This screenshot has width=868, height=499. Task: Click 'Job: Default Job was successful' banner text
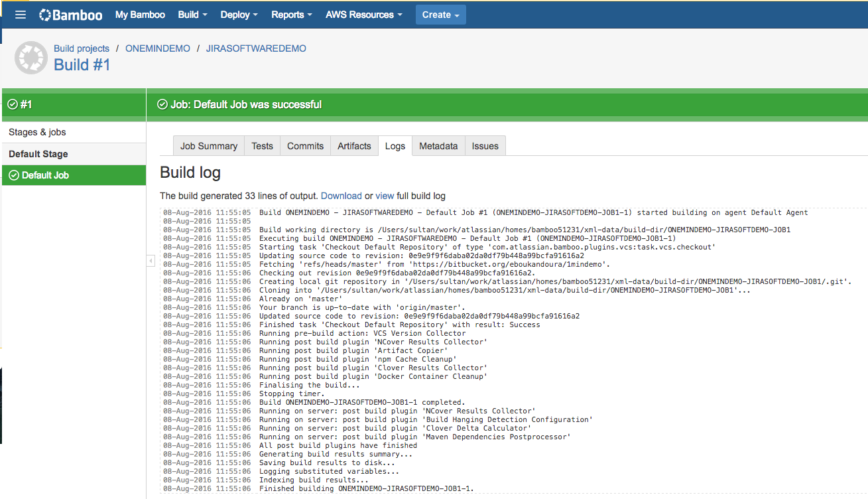[246, 104]
